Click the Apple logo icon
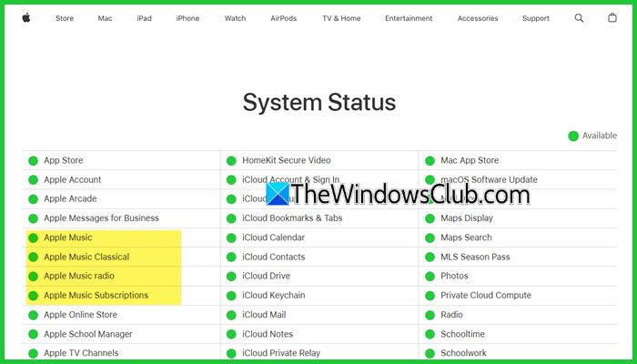 26,17
